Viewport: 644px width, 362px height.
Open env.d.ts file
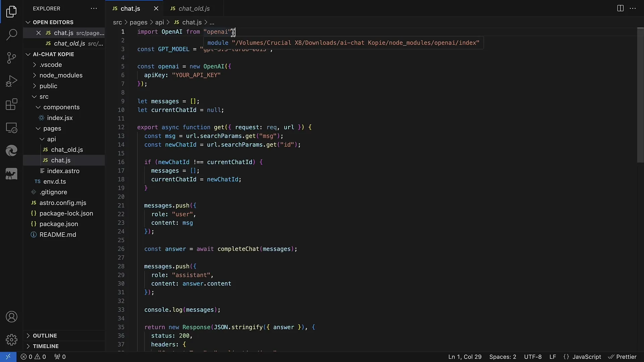pyautogui.click(x=64, y=182)
